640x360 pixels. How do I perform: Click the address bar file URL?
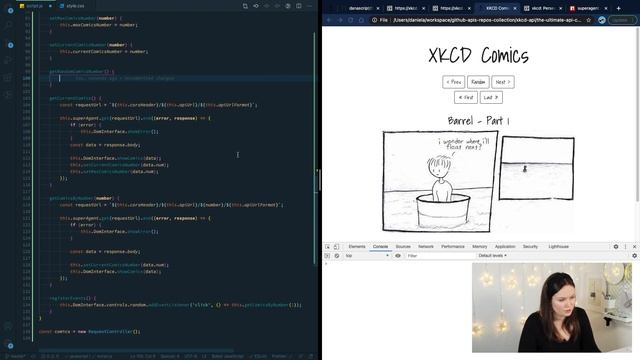click(487, 20)
